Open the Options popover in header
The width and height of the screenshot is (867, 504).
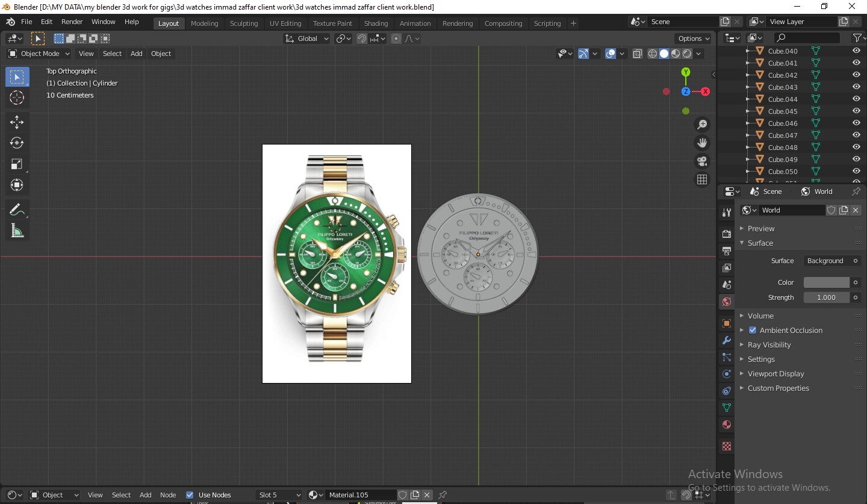point(694,39)
